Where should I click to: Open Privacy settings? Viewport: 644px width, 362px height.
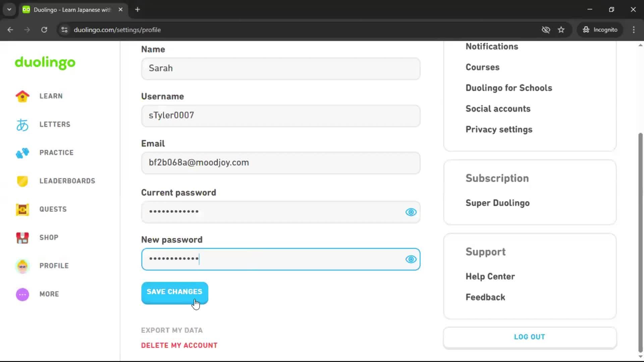tap(499, 129)
